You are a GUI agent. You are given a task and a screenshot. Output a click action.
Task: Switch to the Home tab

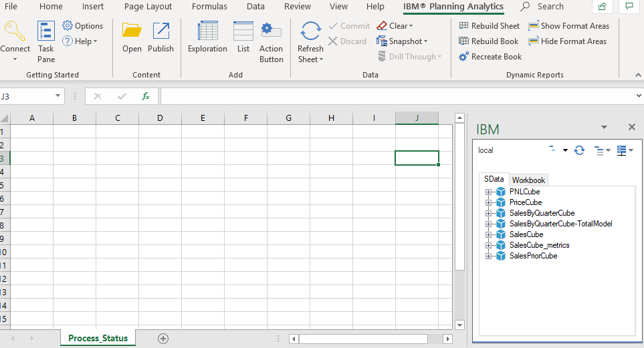pyautogui.click(x=51, y=7)
